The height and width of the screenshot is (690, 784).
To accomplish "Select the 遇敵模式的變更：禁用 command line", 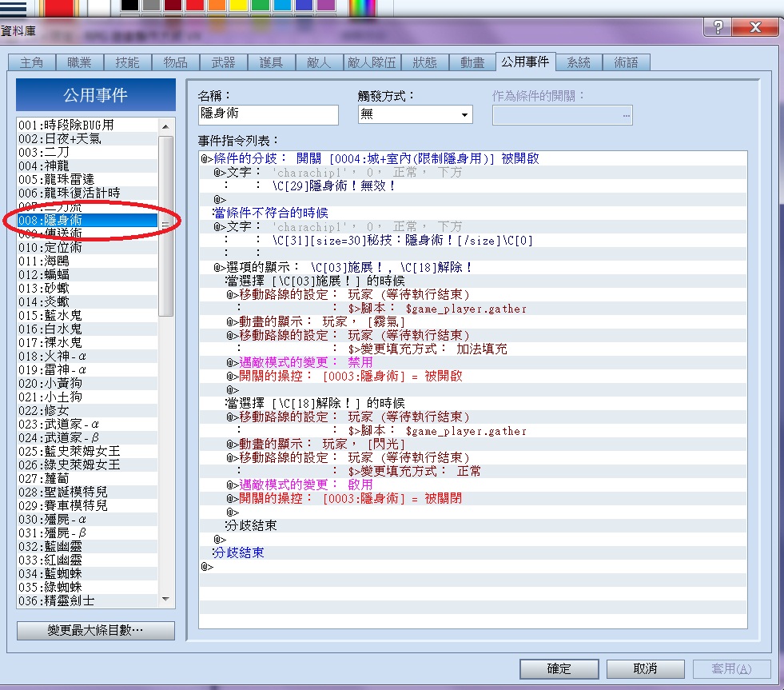I will point(473,362).
